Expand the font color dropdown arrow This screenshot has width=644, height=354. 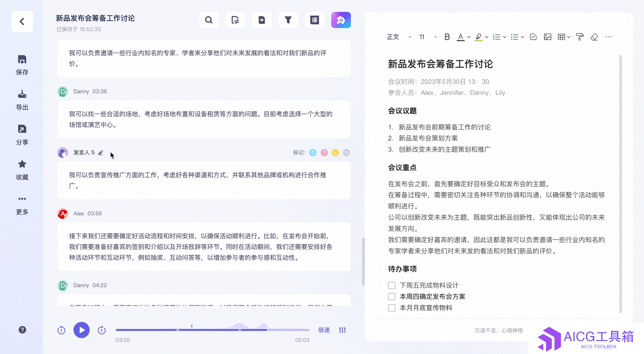[469, 37]
